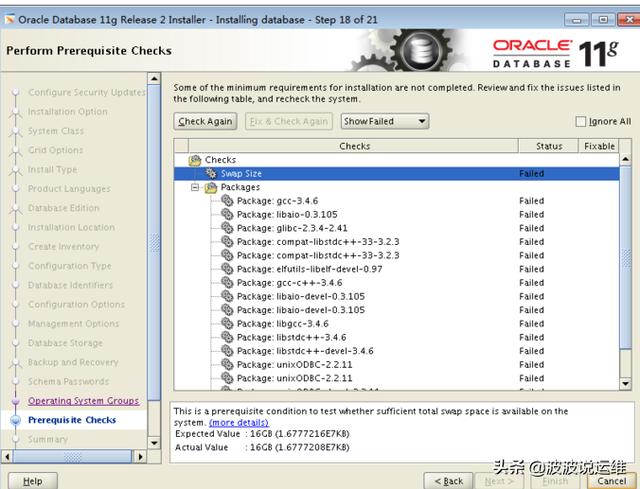The image size is (640, 489).
Task: Select the Configure Security Updates step
Action: click(x=87, y=92)
